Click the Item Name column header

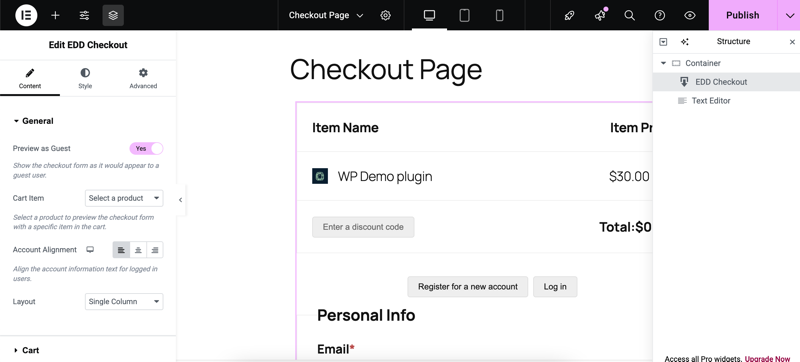pyautogui.click(x=345, y=127)
